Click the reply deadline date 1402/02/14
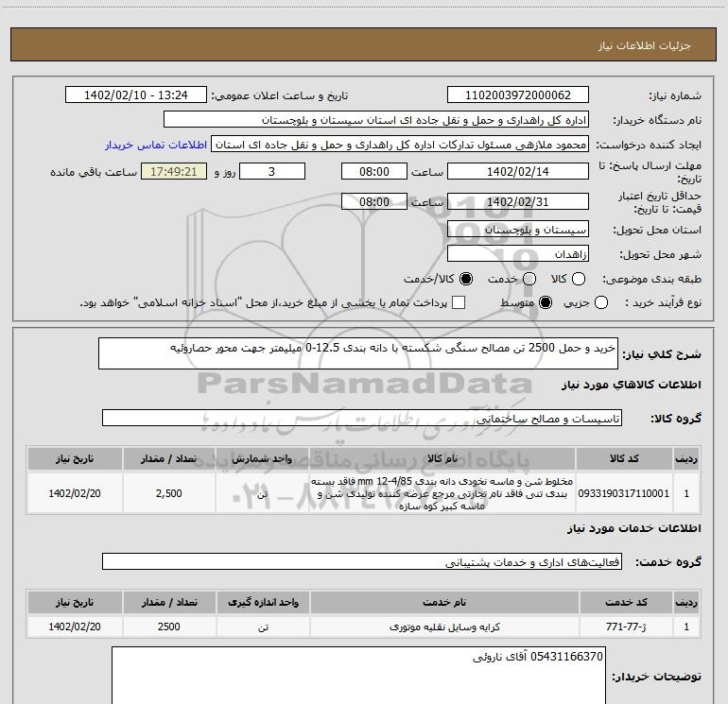The height and width of the screenshot is (704, 728). click(x=518, y=171)
